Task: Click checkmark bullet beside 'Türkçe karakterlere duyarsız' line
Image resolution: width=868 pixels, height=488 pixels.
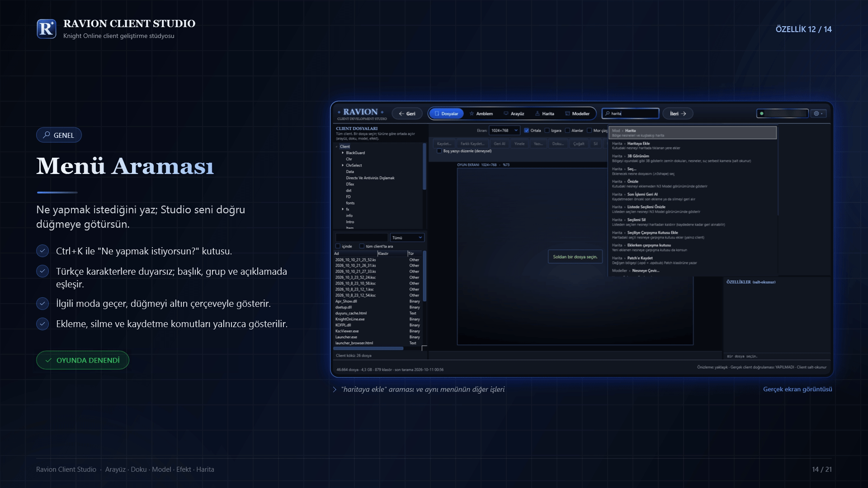Action: 42,271
